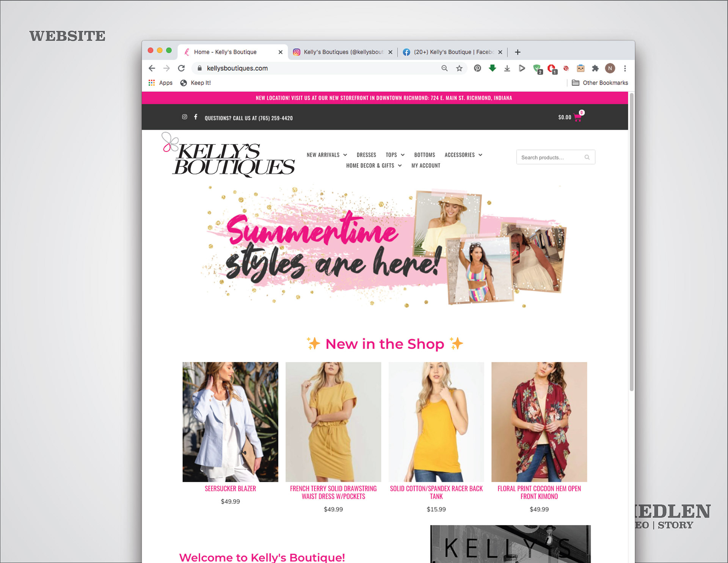Screen dimensions: 728x563
Task: Open the Chrome three-dot menu
Action: [x=625, y=68]
